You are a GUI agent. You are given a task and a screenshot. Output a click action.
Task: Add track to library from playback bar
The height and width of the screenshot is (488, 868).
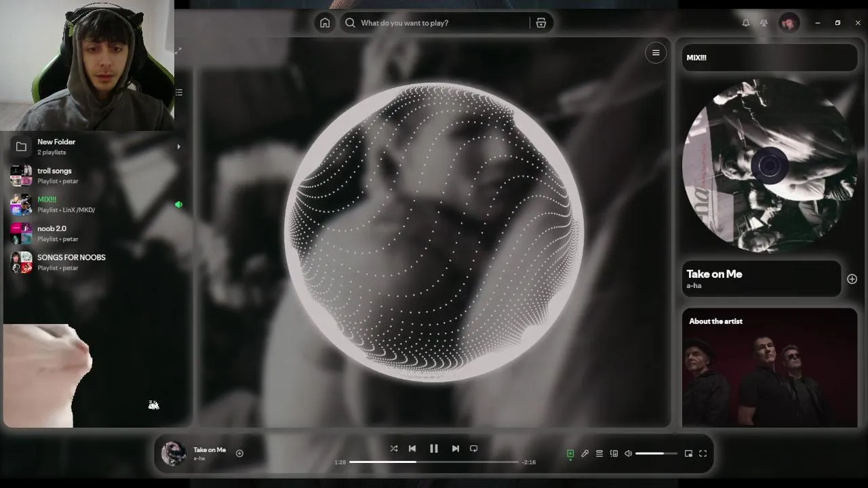click(x=239, y=453)
